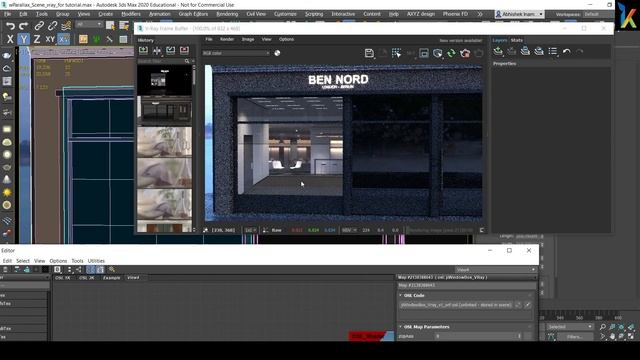Open the selection filter dropdown in toolbar
The height and width of the screenshot is (360, 640).
click(89, 25)
